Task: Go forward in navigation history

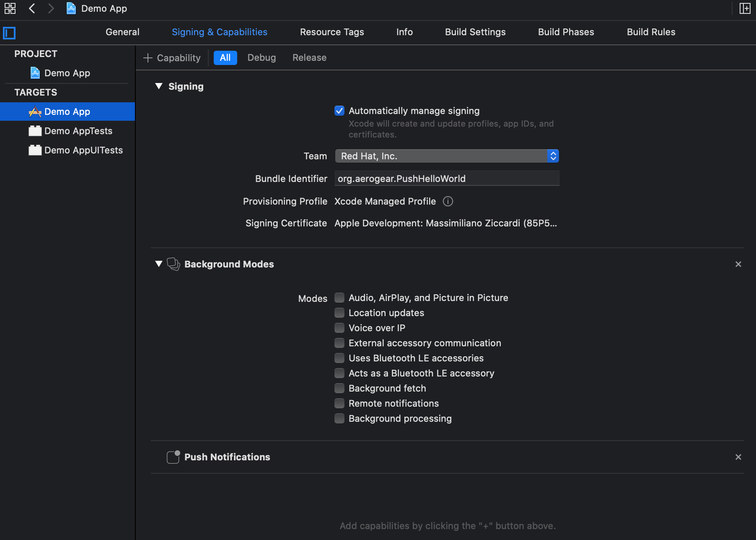Action: (x=51, y=8)
